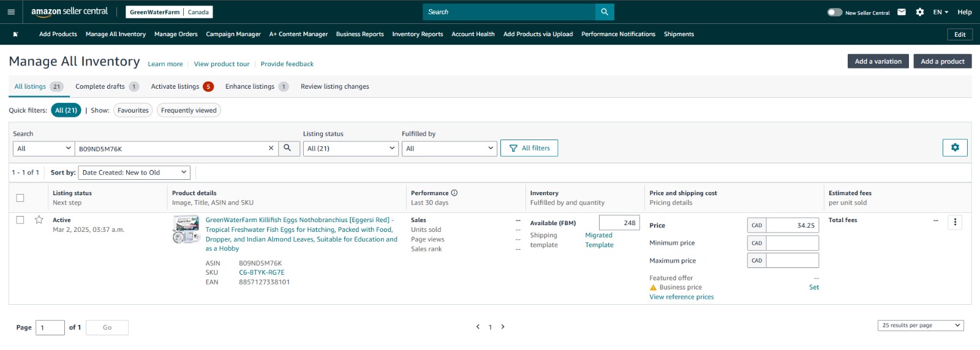Open the settings gear in header
Screen dimensions: 980x350
(x=920, y=12)
